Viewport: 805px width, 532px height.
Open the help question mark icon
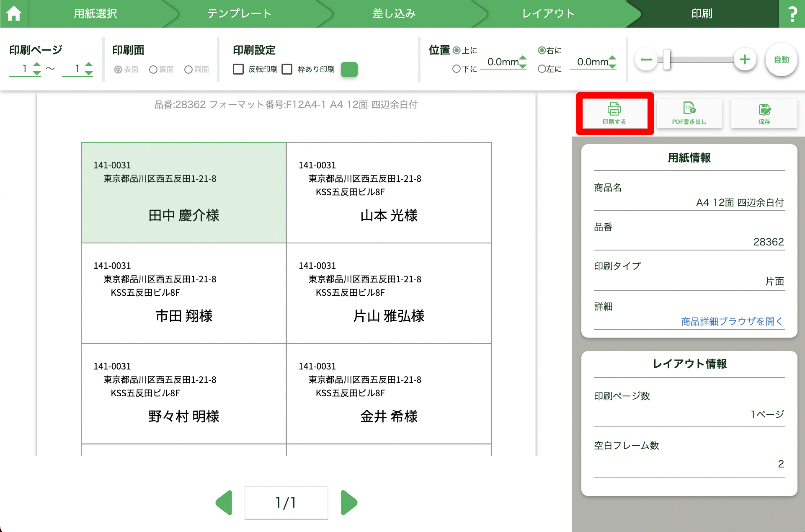(792, 14)
